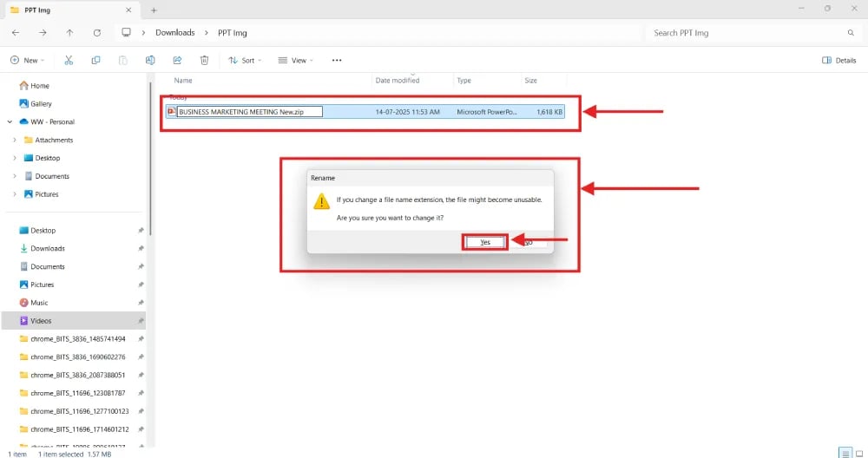Expand the Documents tree item under WW - Personal
This screenshot has width=868, height=458.
tap(16, 176)
